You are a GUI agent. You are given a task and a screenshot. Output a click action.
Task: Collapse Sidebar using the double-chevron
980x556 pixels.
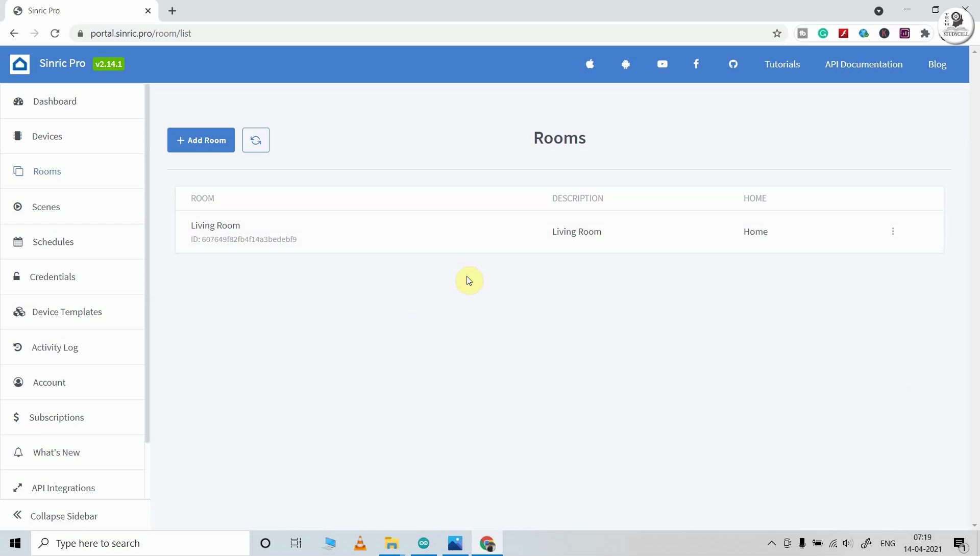18,515
